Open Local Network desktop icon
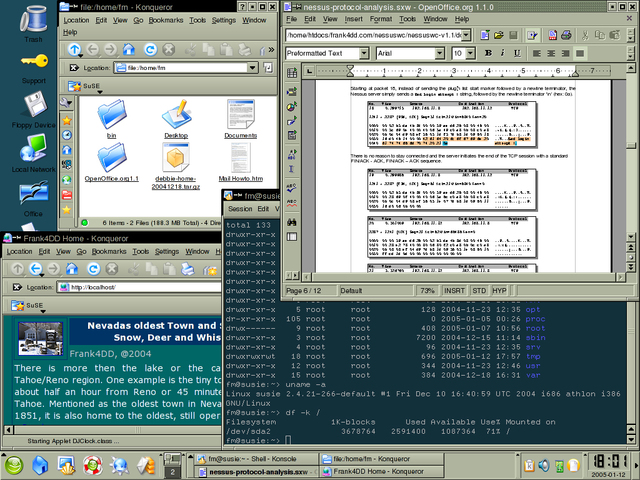The width and height of the screenshot is (640, 480). [33, 153]
